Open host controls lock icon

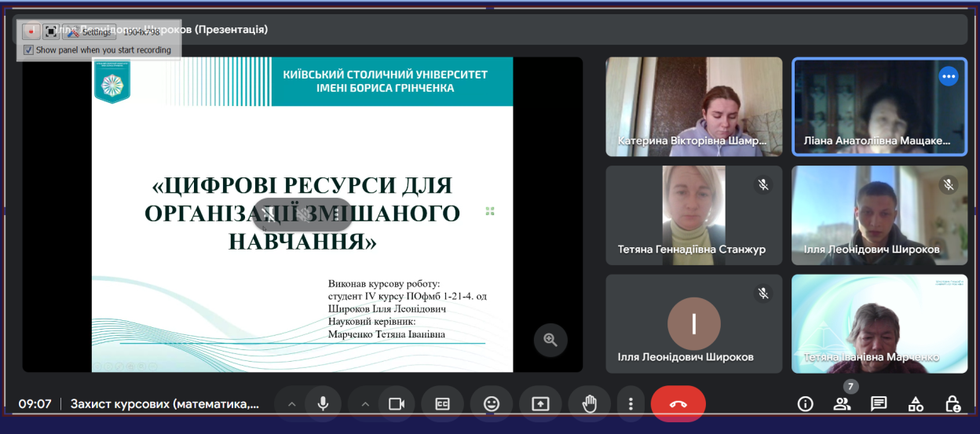(953, 404)
